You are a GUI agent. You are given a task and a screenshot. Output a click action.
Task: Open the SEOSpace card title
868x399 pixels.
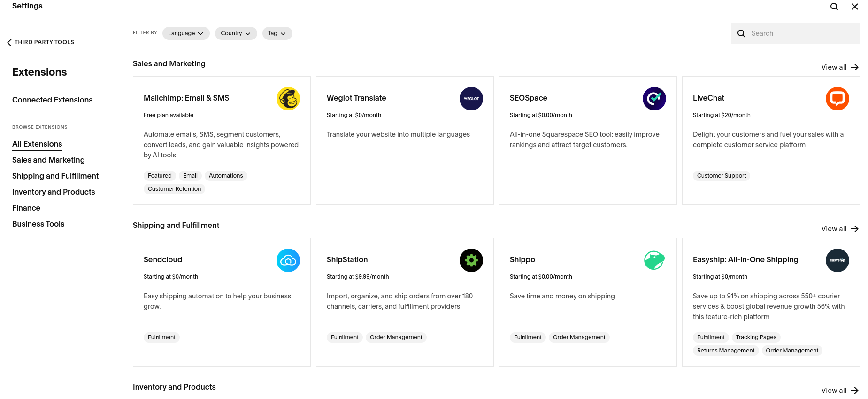[529, 98]
